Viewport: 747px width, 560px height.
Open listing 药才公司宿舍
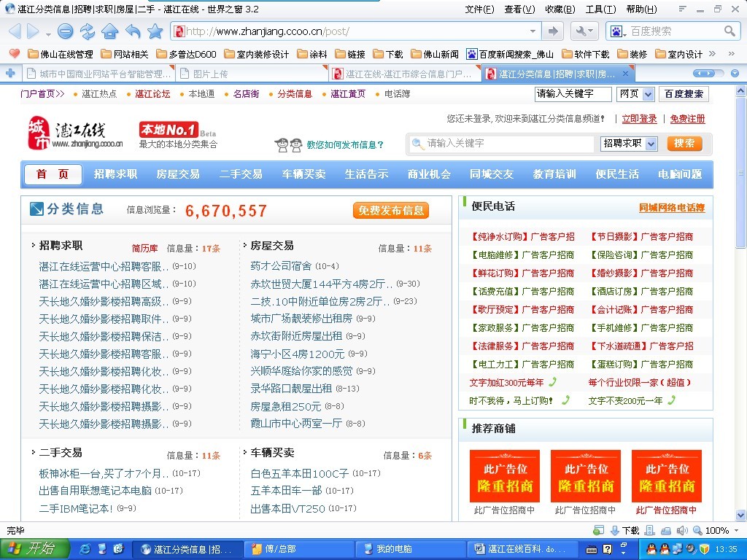(281, 265)
